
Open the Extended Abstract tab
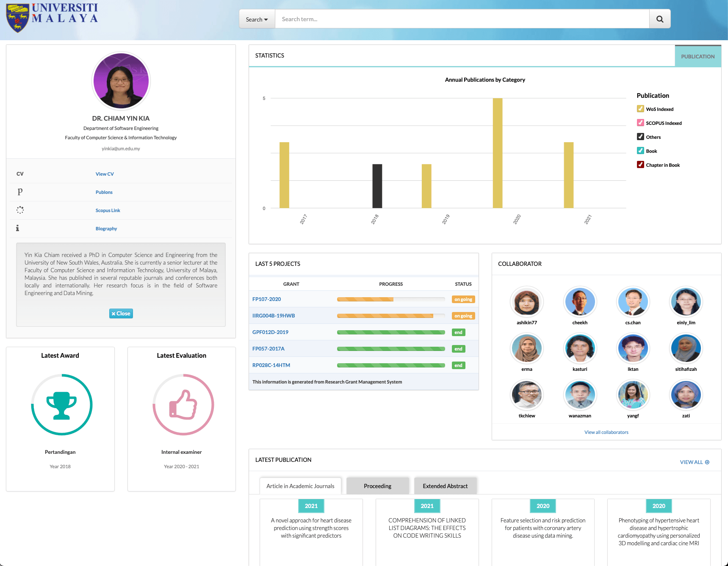tap(445, 486)
